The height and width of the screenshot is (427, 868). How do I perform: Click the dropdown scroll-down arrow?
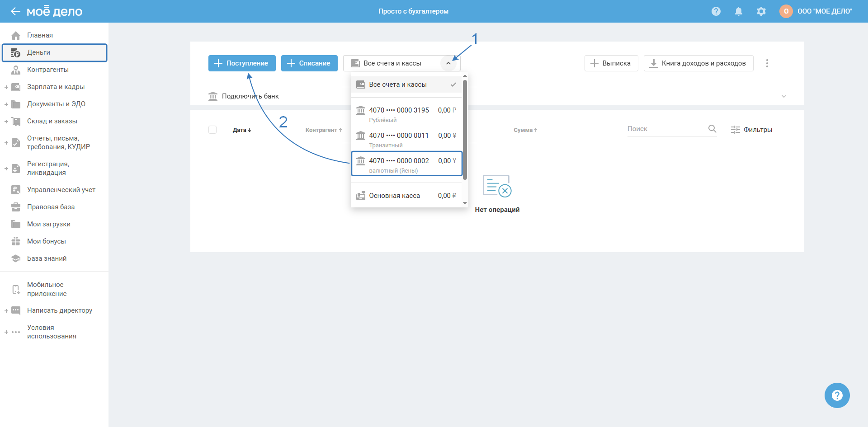pyautogui.click(x=465, y=203)
